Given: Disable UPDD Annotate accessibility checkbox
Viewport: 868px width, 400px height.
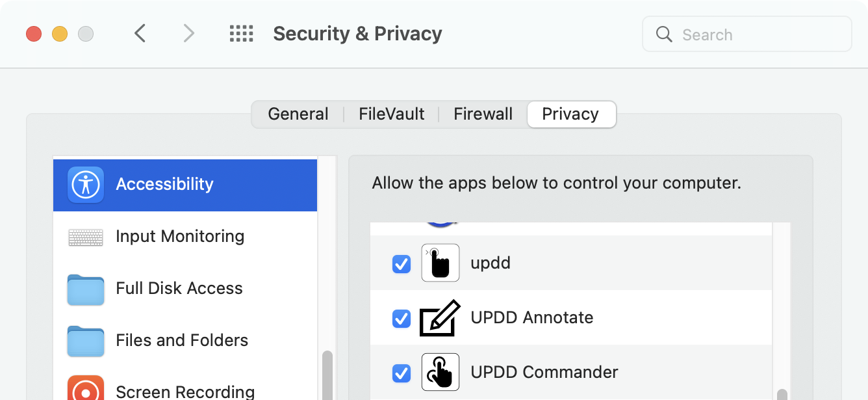Looking at the screenshot, I should pyautogui.click(x=402, y=319).
